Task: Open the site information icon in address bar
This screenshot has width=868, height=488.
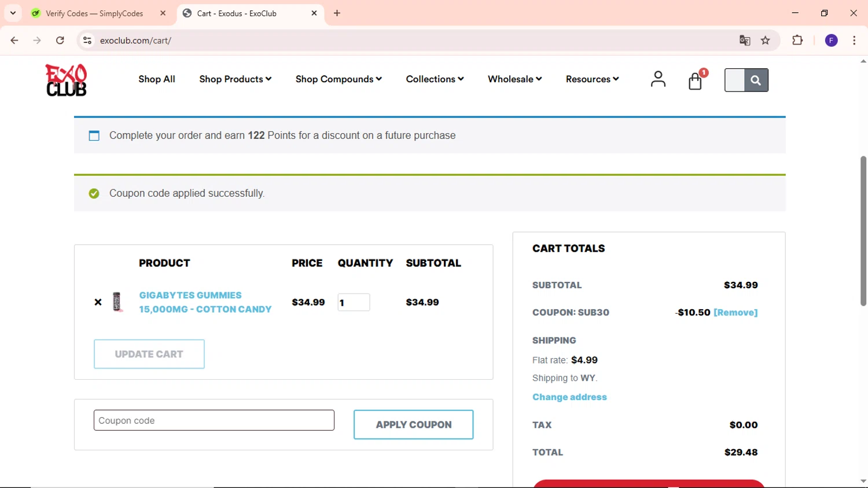Action: point(87,41)
